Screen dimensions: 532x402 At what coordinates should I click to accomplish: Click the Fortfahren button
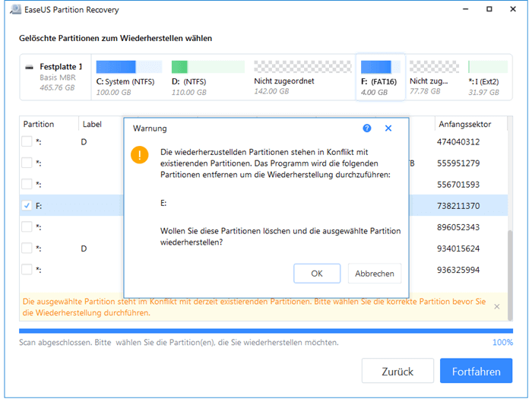click(476, 371)
